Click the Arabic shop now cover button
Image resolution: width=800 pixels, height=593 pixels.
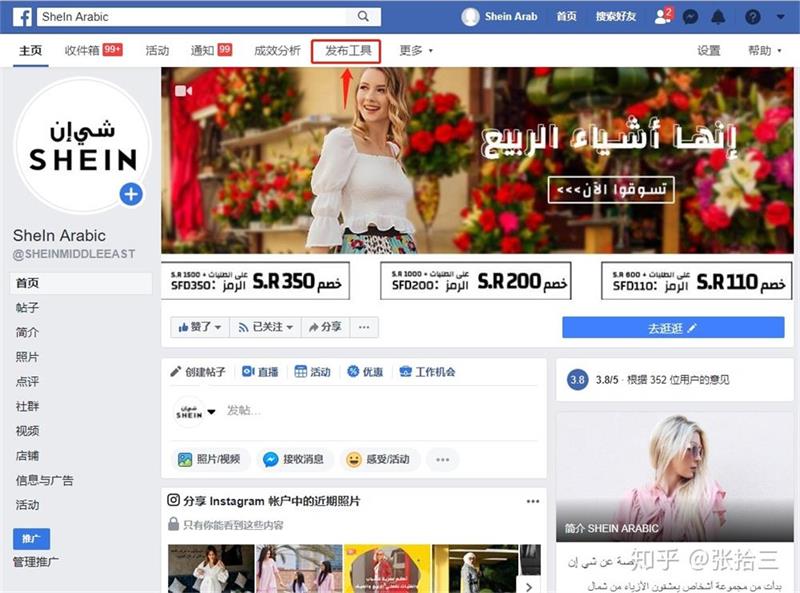click(x=611, y=190)
